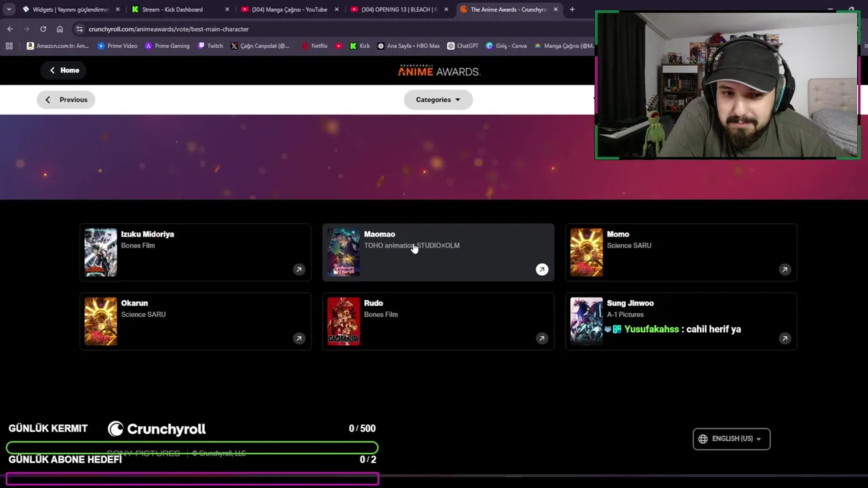Close the OPENING 13 BLEACH tab
868x488 pixels.
point(446,9)
